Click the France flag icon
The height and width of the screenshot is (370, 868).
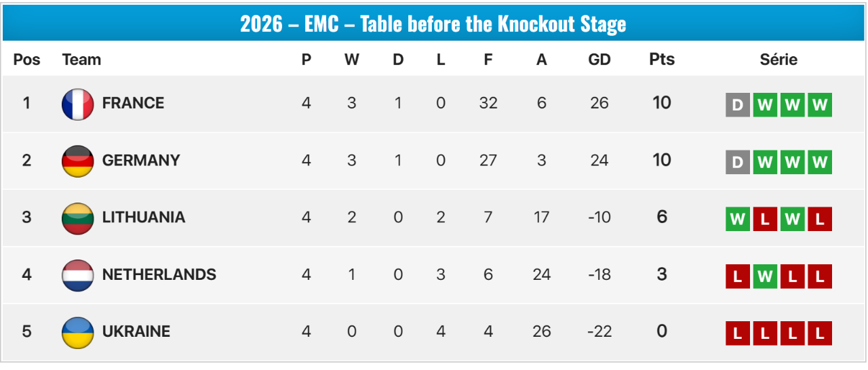tap(78, 104)
